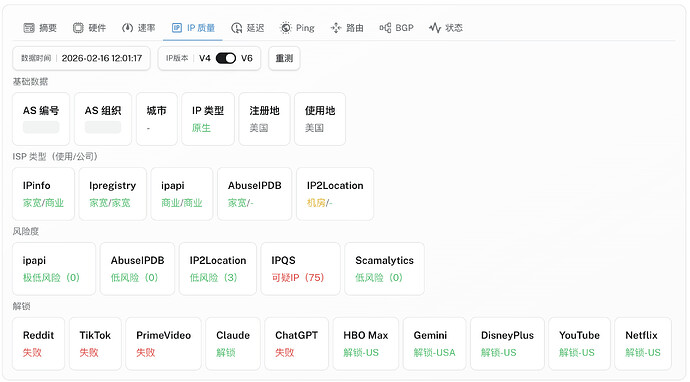Toggle the V4/V6 IP version switch
Screen dimensions: 690x382
(226, 58)
